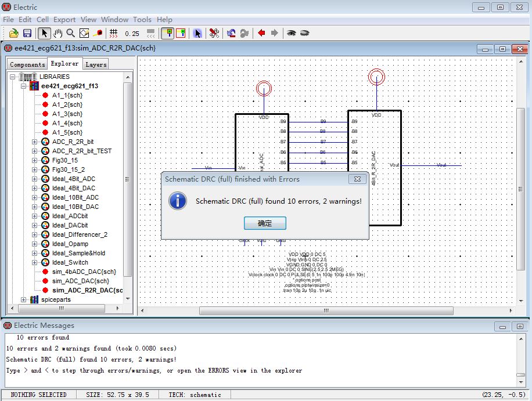The image size is (532, 401).
Task: Select the Zoom magnifier tool
Action: pyautogui.click(x=70, y=33)
